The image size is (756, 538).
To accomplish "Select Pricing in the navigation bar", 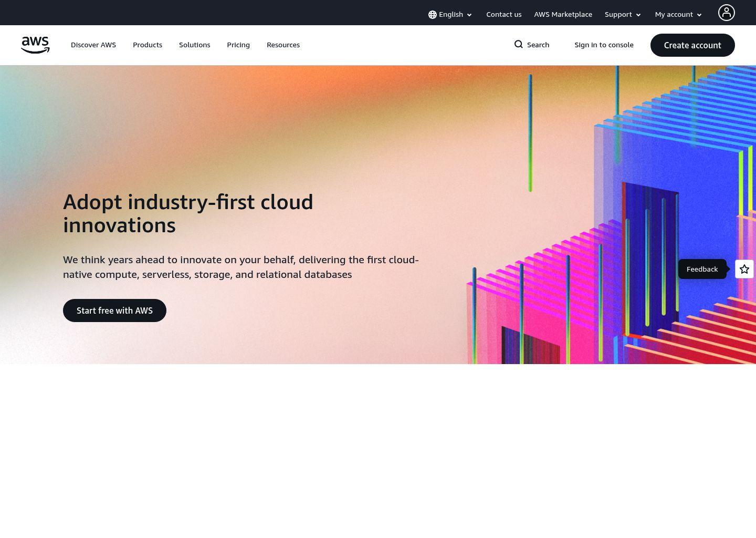I will [238, 45].
